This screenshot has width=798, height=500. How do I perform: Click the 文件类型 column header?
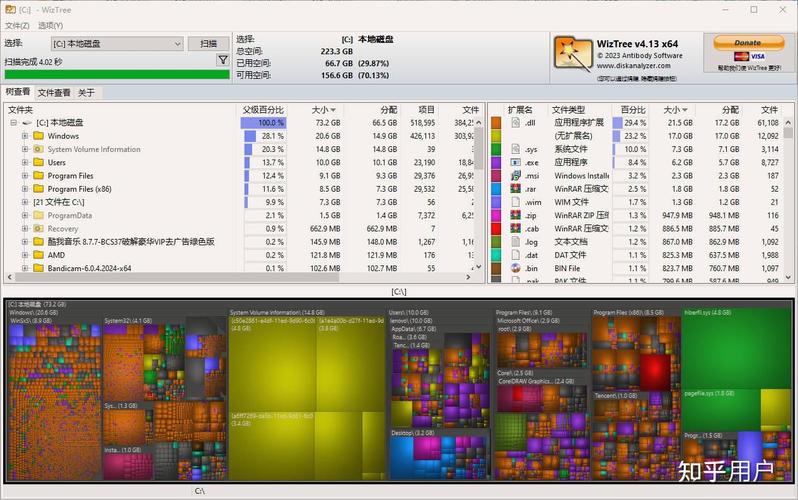(x=568, y=110)
